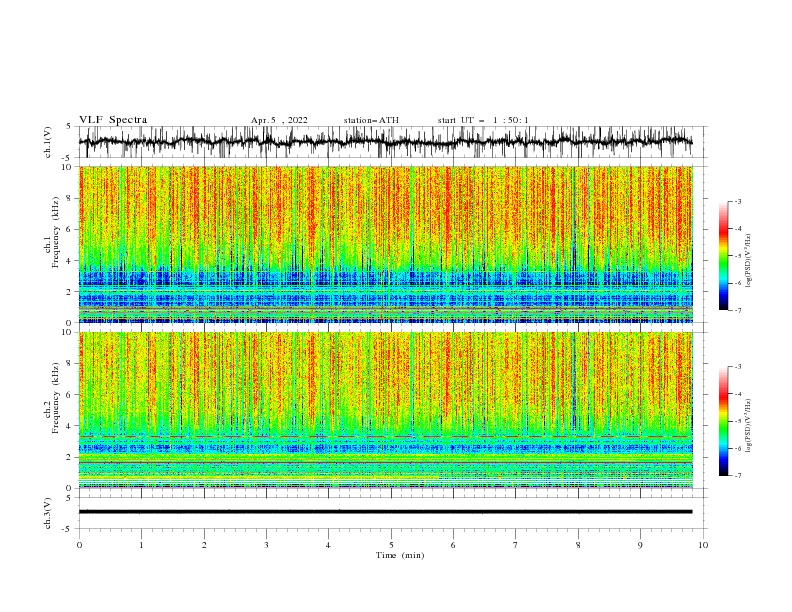Viewport: 792px width, 612px height.
Task: Click the ch.2 colorbar "log(PSD)(V²/Hz)" label
Action: point(748,426)
